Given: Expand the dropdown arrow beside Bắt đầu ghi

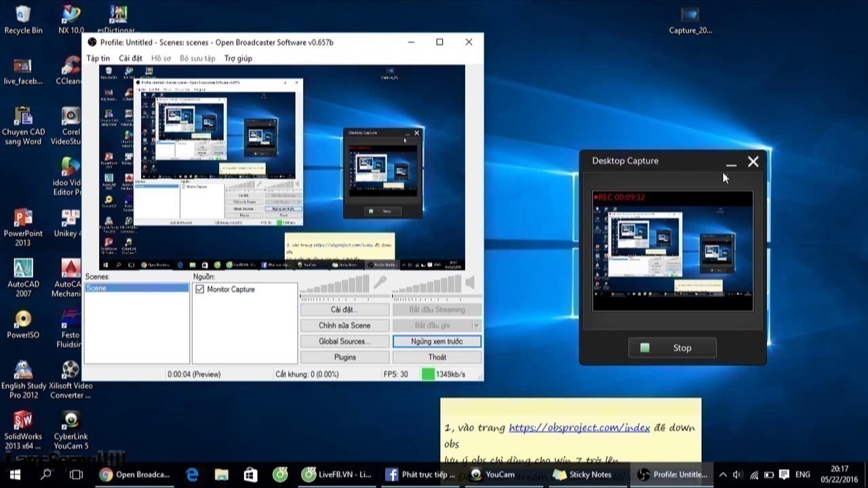Looking at the screenshot, I should coord(477,326).
